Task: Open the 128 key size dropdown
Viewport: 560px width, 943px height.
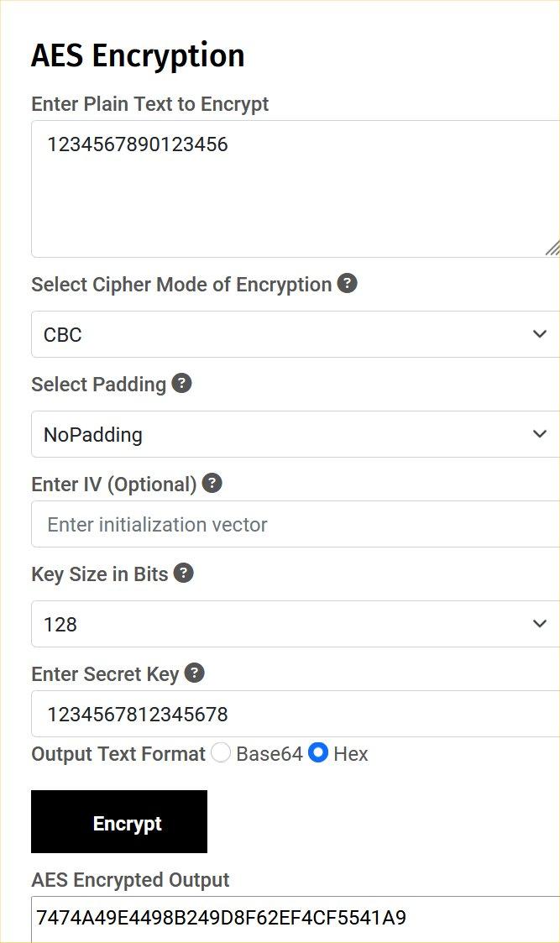Action: pyautogui.click(x=294, y=624)
